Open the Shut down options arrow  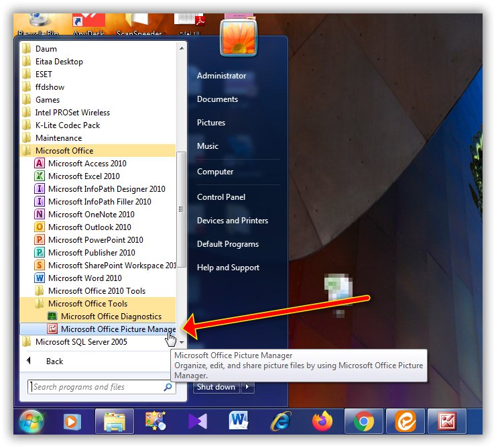pos(248,387)
